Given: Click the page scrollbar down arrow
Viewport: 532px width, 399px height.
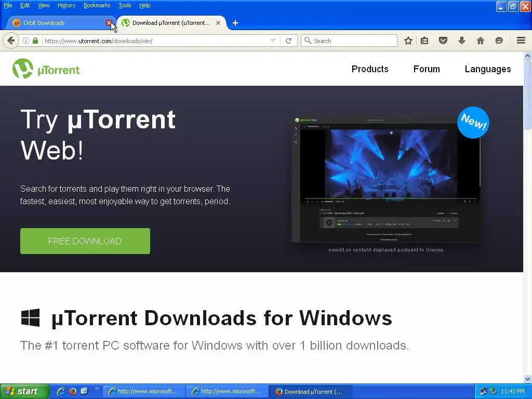Looking at the screenshot, I should point(528,379).
